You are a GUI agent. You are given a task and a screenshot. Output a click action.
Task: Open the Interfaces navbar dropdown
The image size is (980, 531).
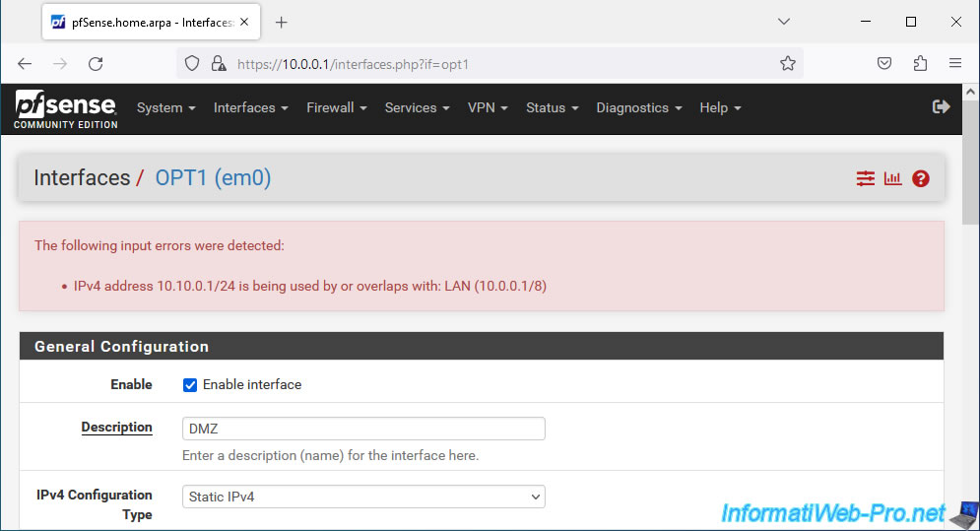pyautogui.click(x=250, y=107)
